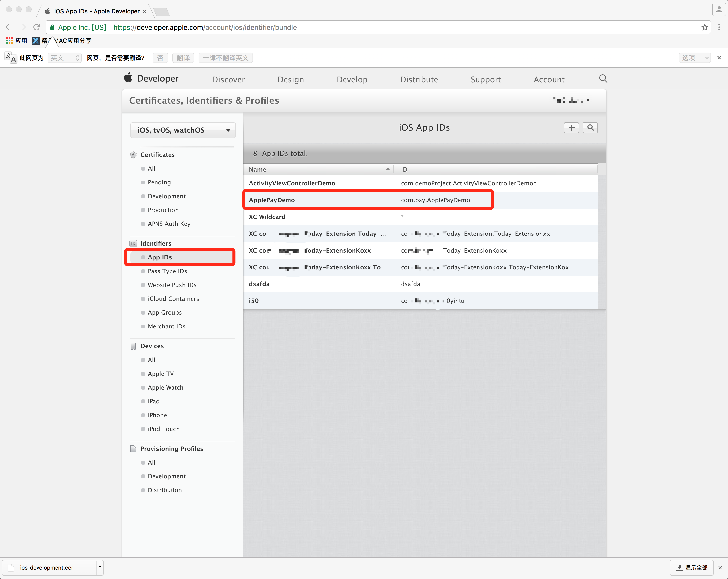The height and width of the screenshot is (579, 728).
Task: Click the Apple Developer logo
Action: (151, 79)
